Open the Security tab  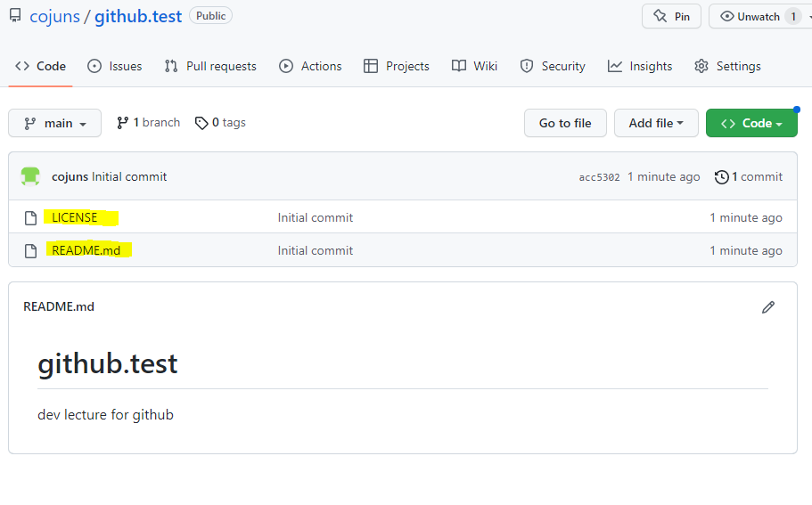tap(553, 66)
